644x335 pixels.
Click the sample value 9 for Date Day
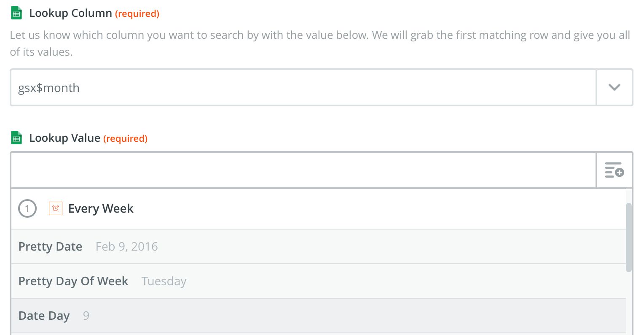point(86,316)
